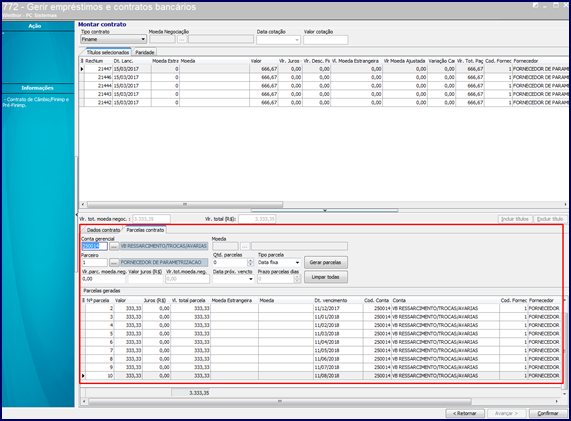Select title row RecNum 21443
The width and height of the screenshot is (571, 421).
point(323,94)
